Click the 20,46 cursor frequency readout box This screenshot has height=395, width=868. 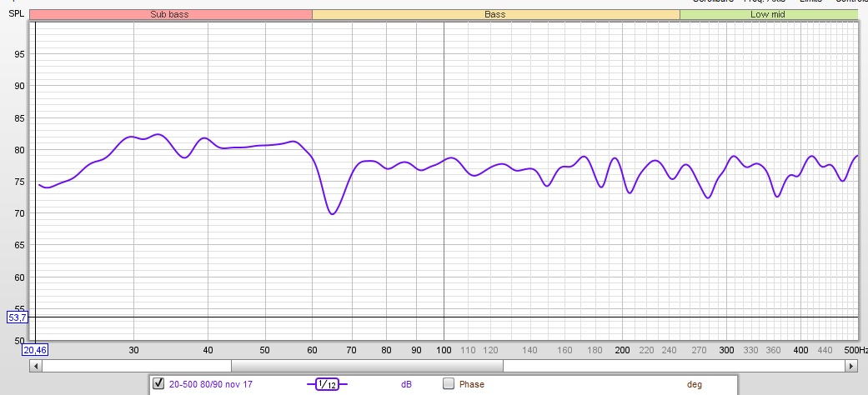click(34, 350)
